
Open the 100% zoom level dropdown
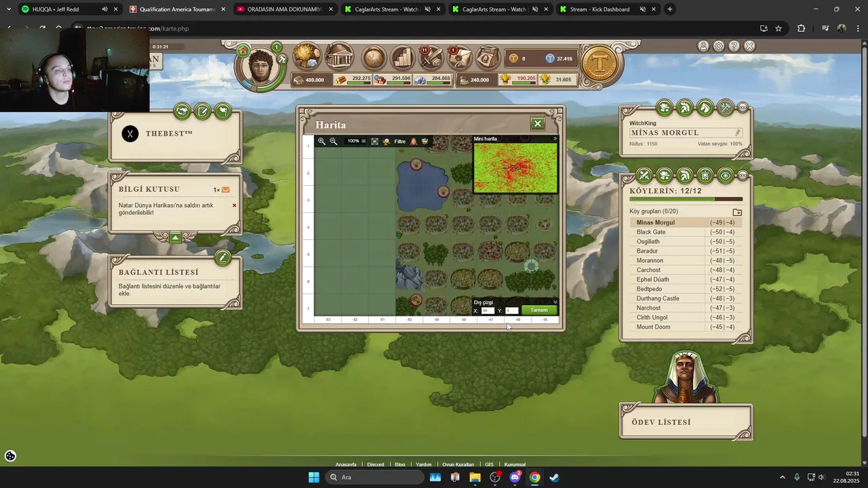356,141
